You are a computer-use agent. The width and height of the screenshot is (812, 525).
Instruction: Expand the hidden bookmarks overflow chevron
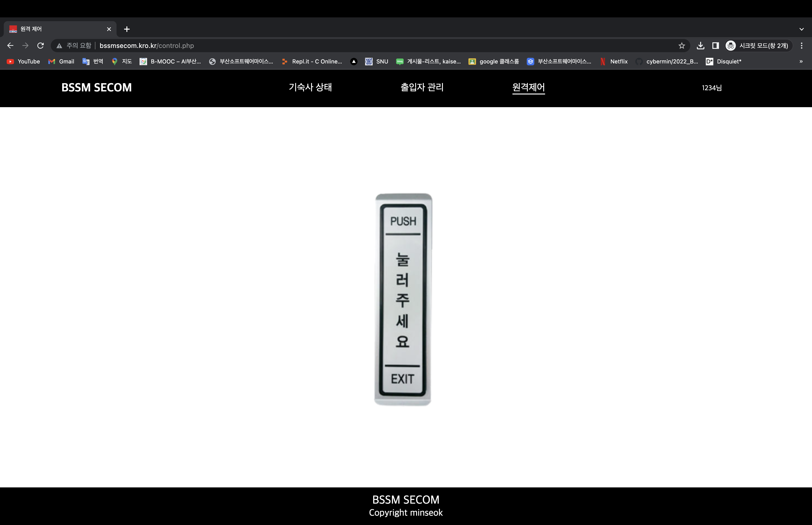[801, 62]
